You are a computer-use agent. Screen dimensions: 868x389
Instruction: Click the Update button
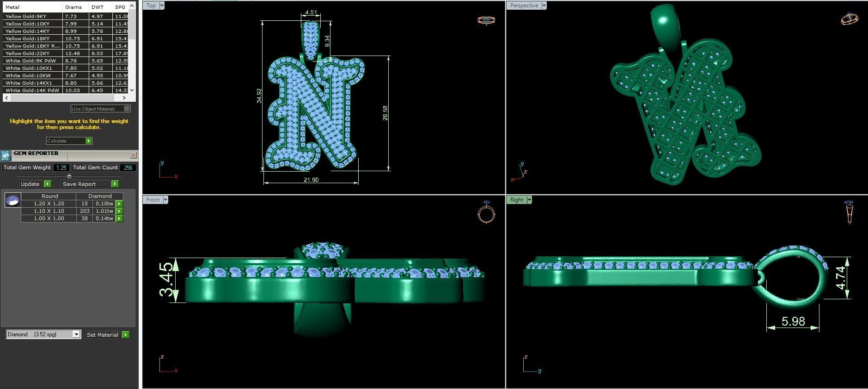pos(31,184)
